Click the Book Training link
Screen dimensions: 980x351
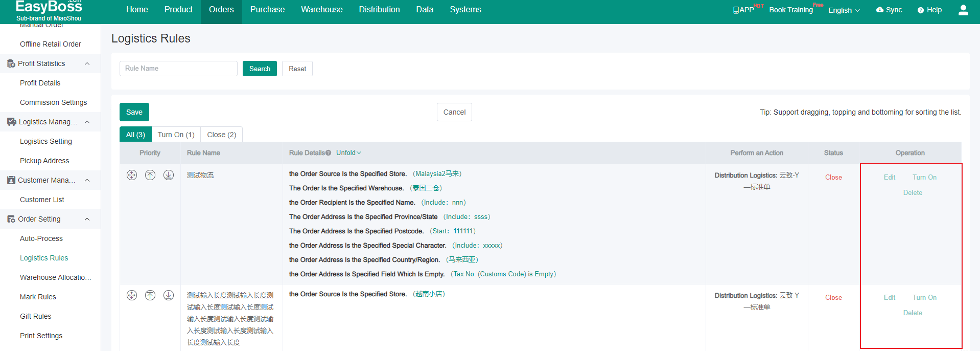click(791, 10)
